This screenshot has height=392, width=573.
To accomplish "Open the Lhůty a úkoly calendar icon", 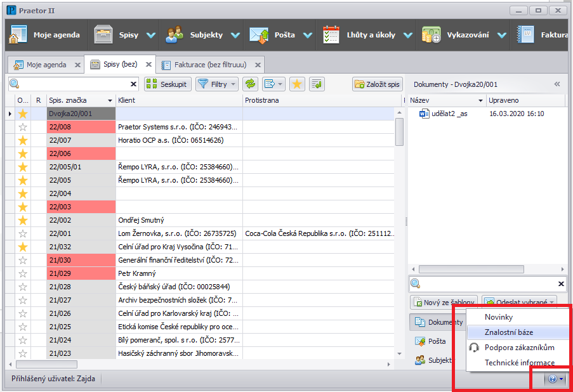I will (x=331, y=35).
